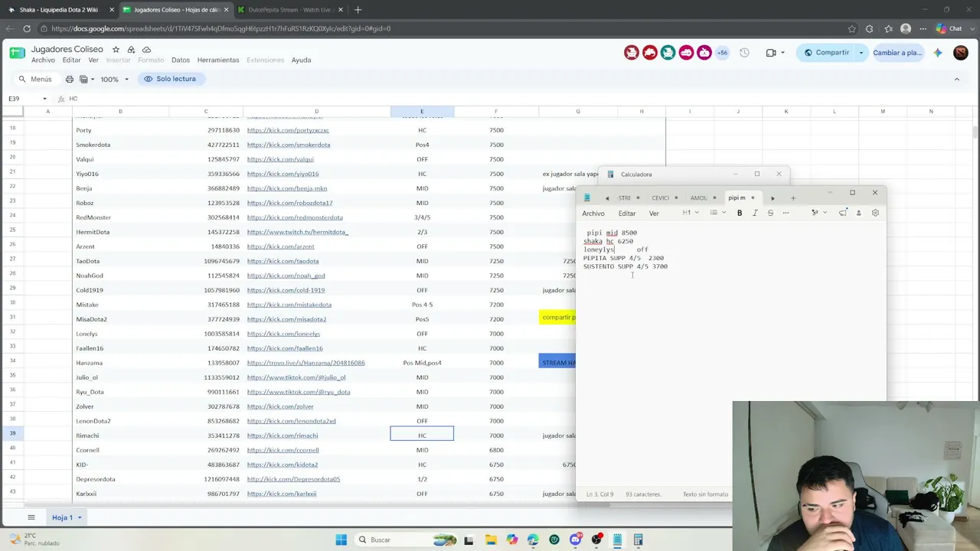The height and width of the screenshot is (551, 980).
Task: Click the Cambiar a pla... button
Action: (897, 53)
